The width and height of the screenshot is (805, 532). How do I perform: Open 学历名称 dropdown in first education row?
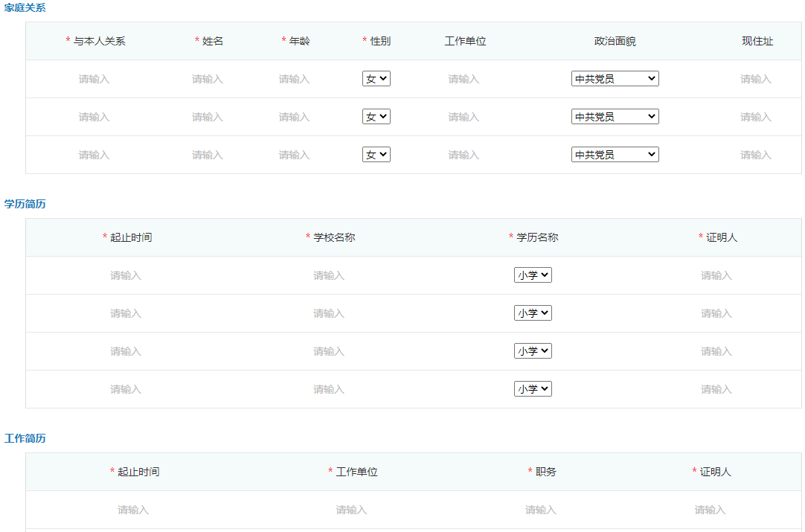pyautogui.click(x=533, y=275)
